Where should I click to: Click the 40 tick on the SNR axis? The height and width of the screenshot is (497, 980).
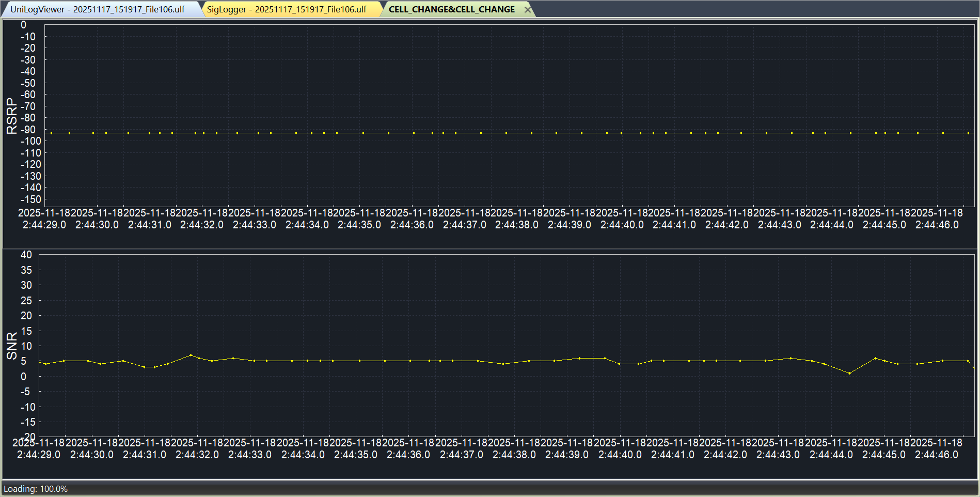click(x=26, y=255)
